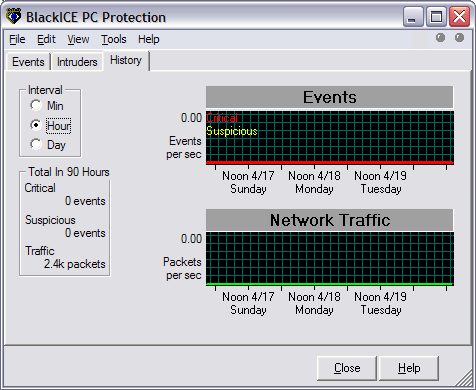Maximize the BlackICE window
Viewport: 476px width, 390px height.
(436, 17)
